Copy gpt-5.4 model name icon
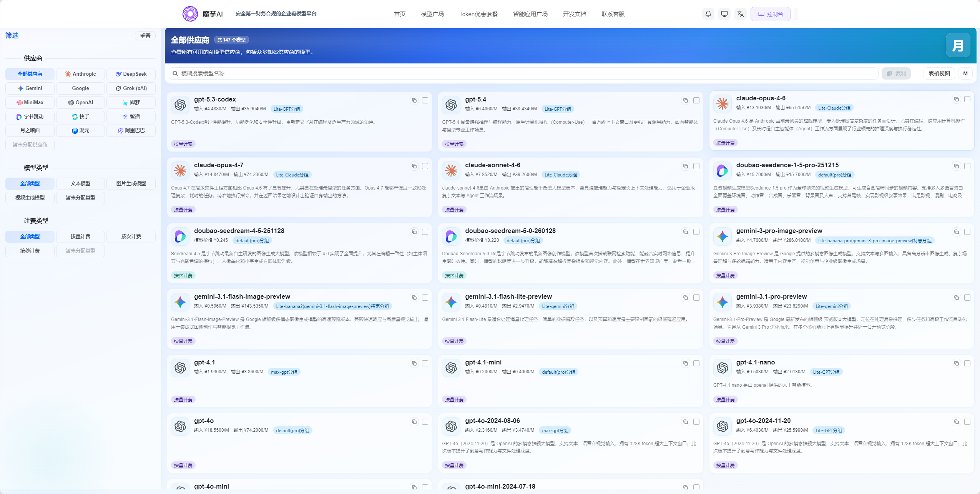 [685, 100]
